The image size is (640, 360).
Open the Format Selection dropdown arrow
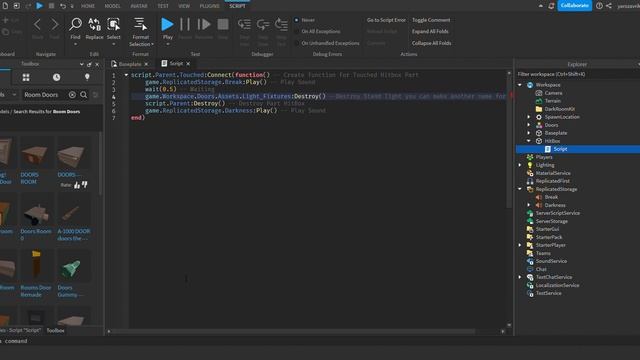click(152, 44)
